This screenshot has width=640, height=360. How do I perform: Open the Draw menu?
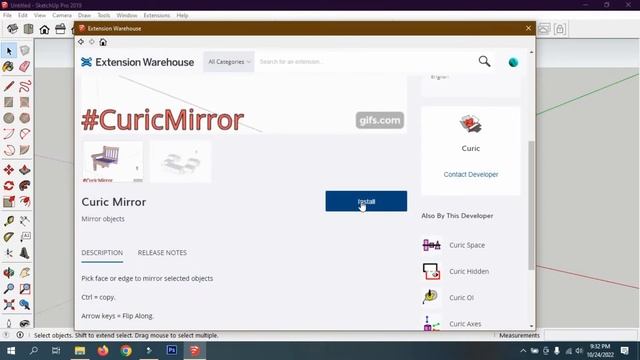pyautogui.click(x=84, y=15)
